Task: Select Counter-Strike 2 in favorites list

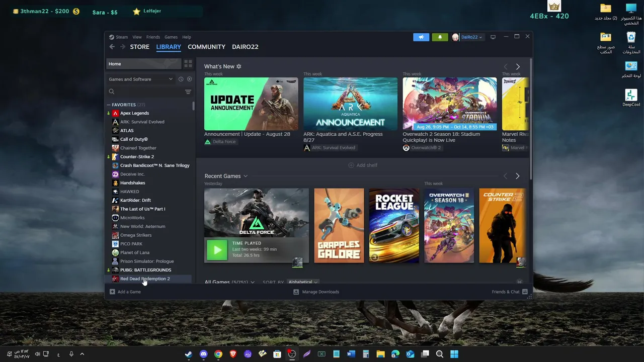Action: click(x=137, y=156)
